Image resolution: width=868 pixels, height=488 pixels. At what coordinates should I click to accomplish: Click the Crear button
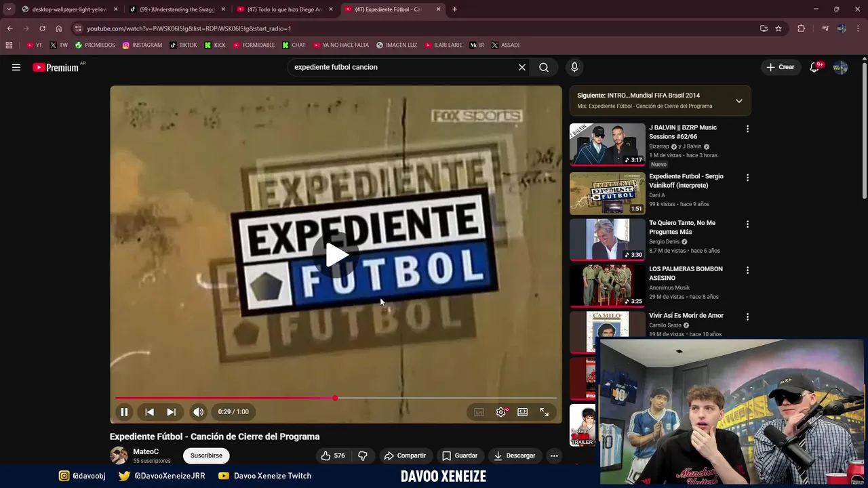[x=780, y=67]
